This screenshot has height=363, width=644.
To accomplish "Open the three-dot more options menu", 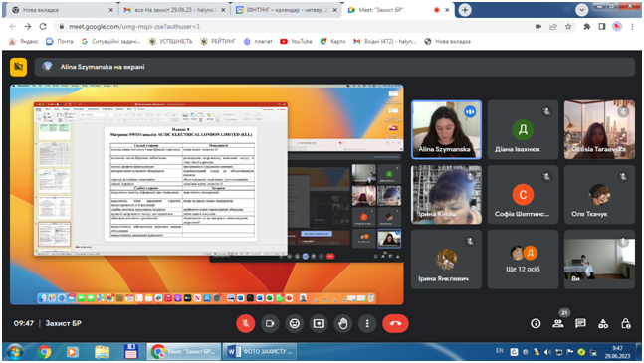I will 367,323.
